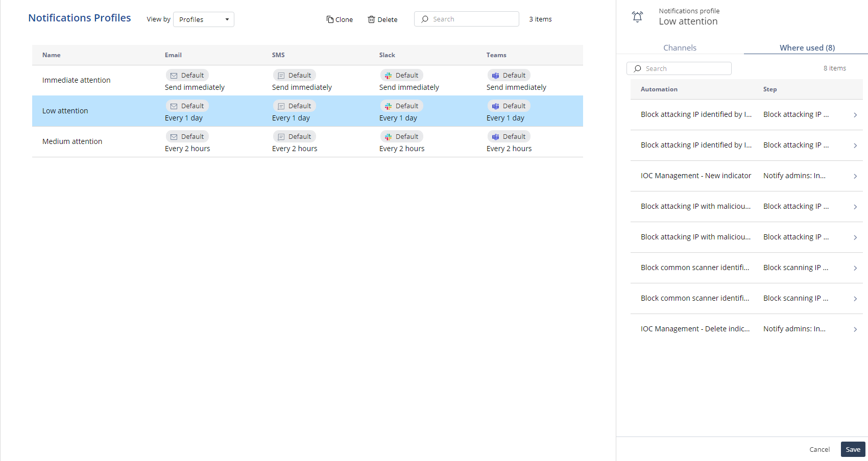
Task: Click Slack Default tag for Medium attention
Action: click(401, 136)
